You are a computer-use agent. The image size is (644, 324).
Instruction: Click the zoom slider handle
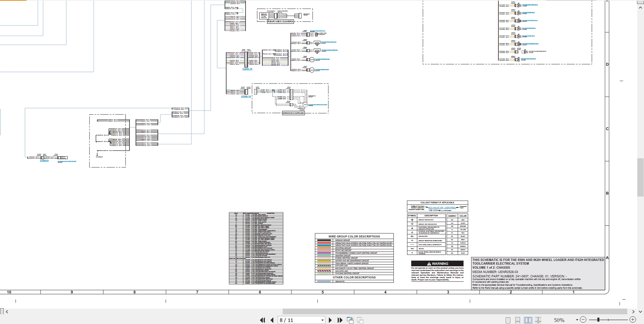point(598,320)
